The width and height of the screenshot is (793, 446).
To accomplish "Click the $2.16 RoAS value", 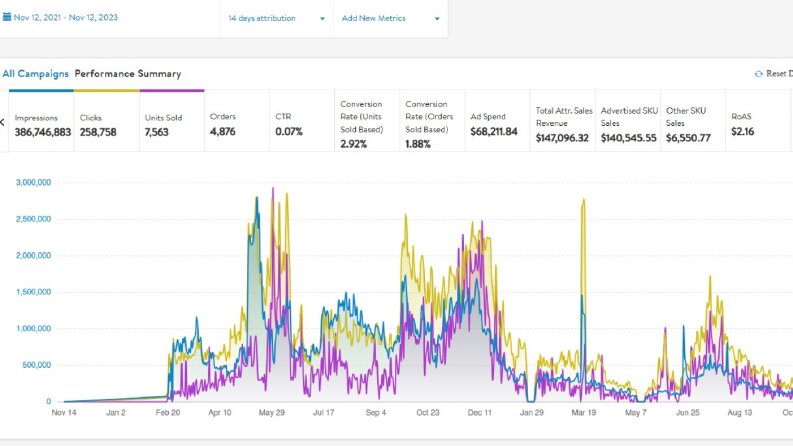I will click(742, 132).
